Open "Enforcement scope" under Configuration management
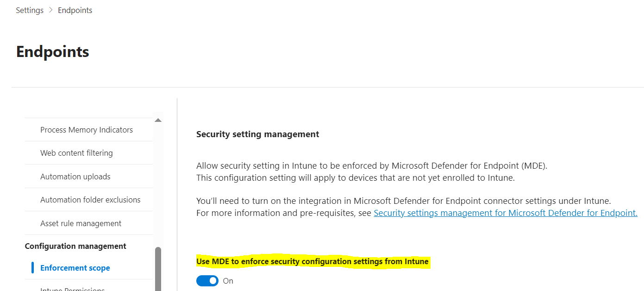644x291 pixels. point(75,267)
